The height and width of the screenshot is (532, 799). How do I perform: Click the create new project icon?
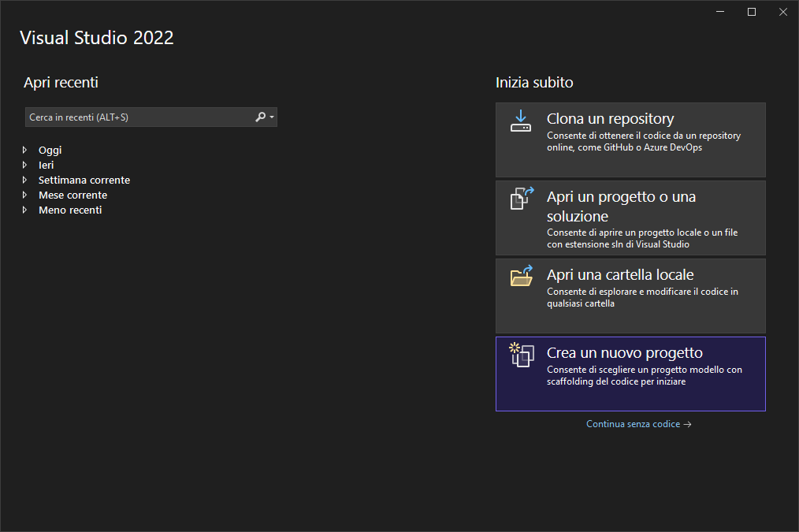click(x=522, y=355)
